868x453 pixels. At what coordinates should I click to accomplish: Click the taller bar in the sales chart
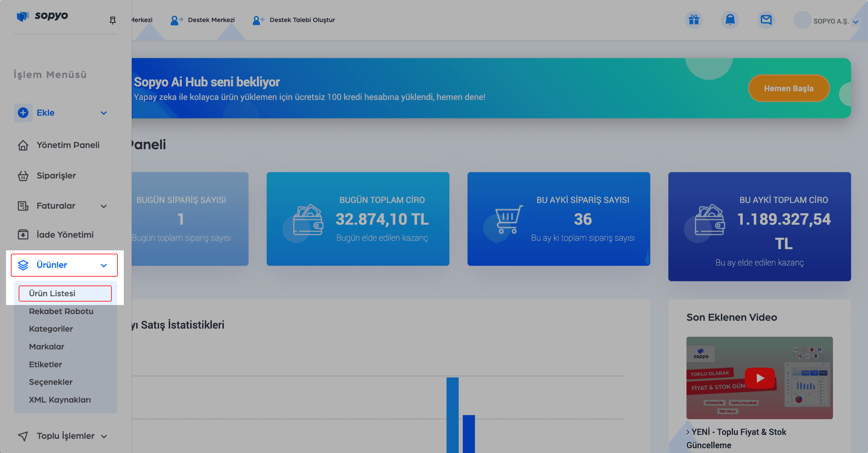click(452, 415)
